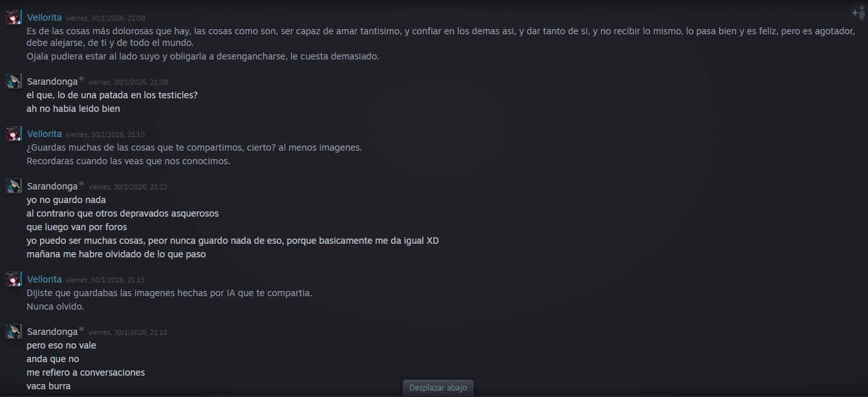Click the add person to chat icon
The width and height of the screenshot is (868, 397).
pos(858,14)
